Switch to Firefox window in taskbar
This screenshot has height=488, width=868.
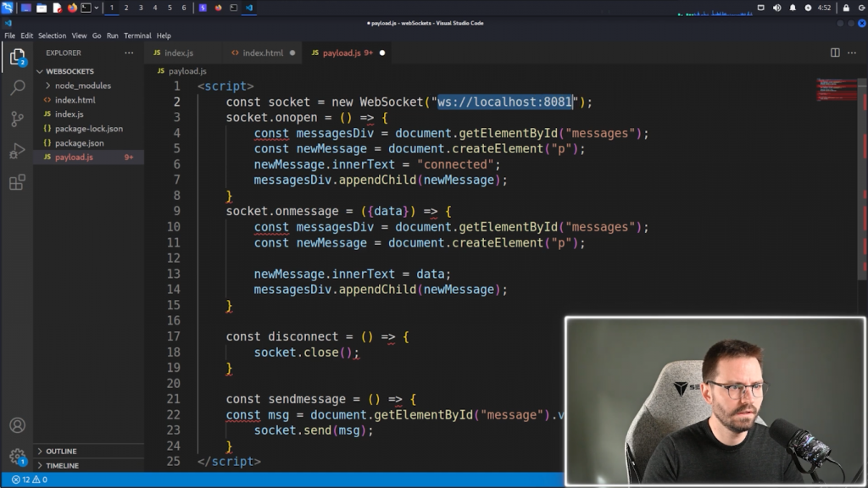218,8
